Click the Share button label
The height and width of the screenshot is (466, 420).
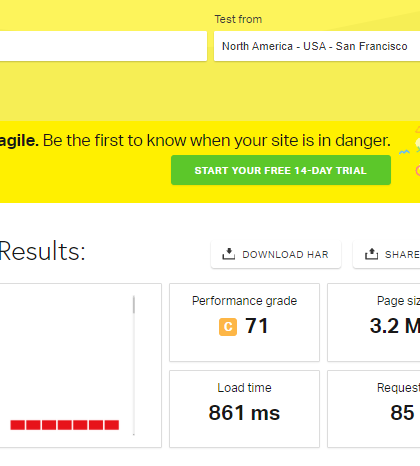[402, 255]
